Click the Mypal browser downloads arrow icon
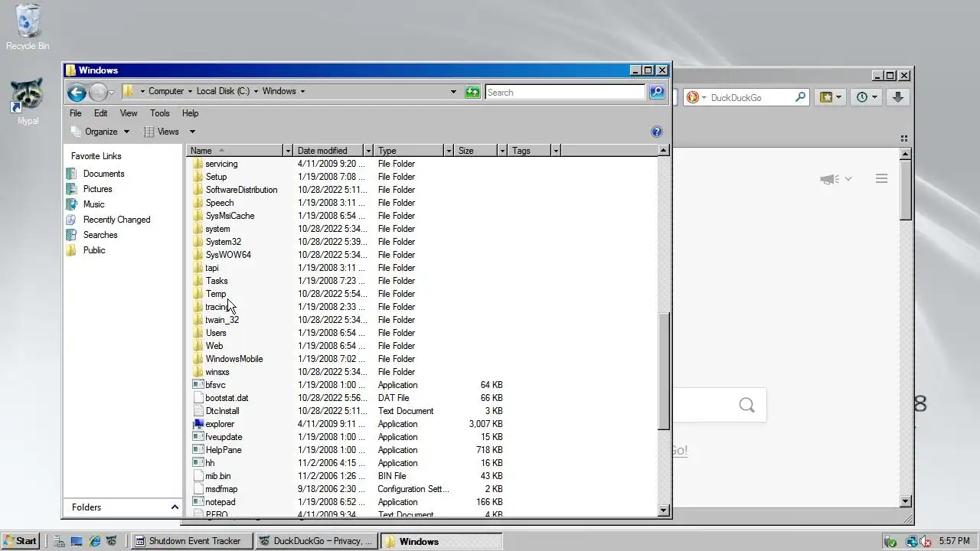 coord(898,97)
